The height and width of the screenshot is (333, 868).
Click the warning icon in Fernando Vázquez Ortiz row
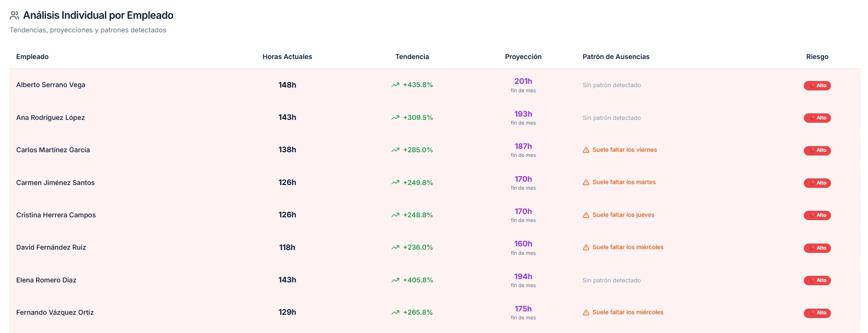586,313
